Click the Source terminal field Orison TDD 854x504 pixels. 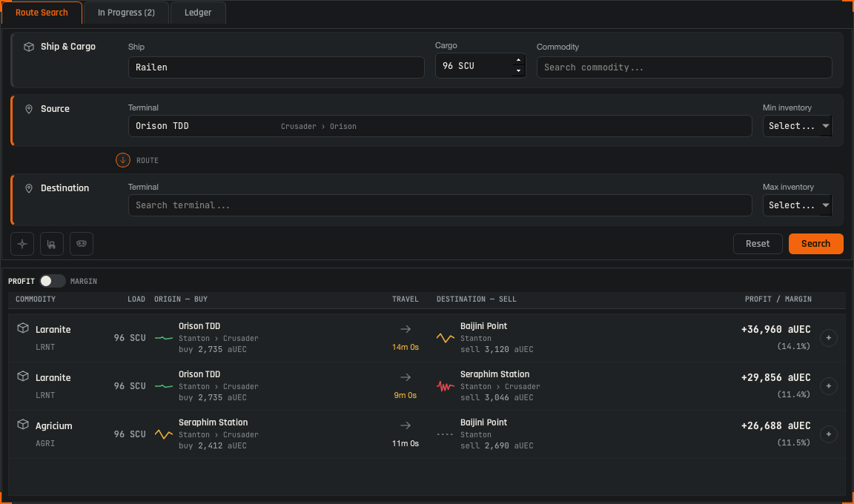440,126
